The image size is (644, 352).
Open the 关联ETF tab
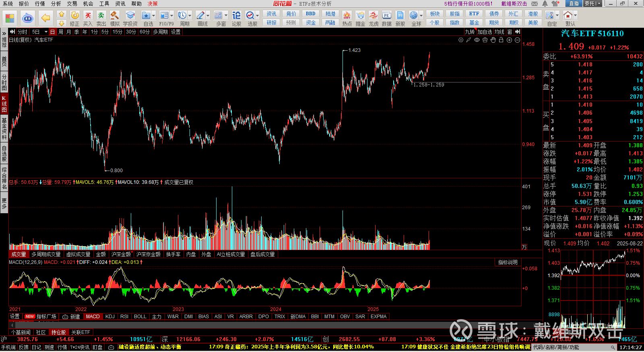point(80,332)
